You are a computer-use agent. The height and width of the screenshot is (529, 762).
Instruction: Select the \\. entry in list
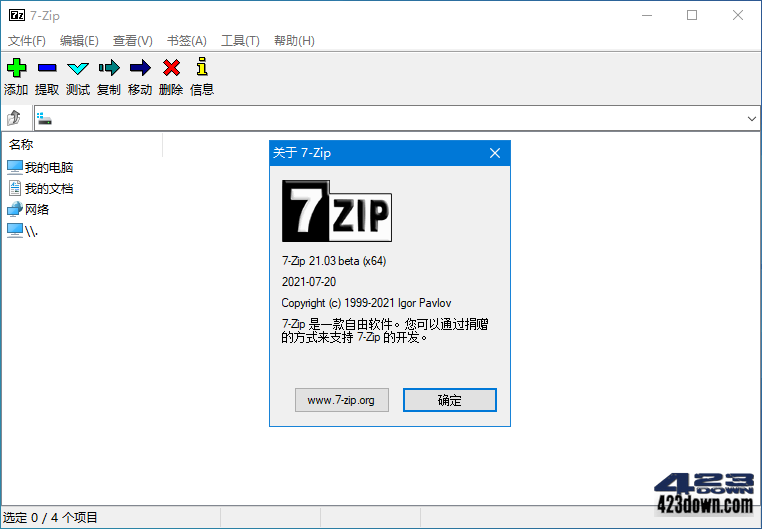[x=31, y=231]
